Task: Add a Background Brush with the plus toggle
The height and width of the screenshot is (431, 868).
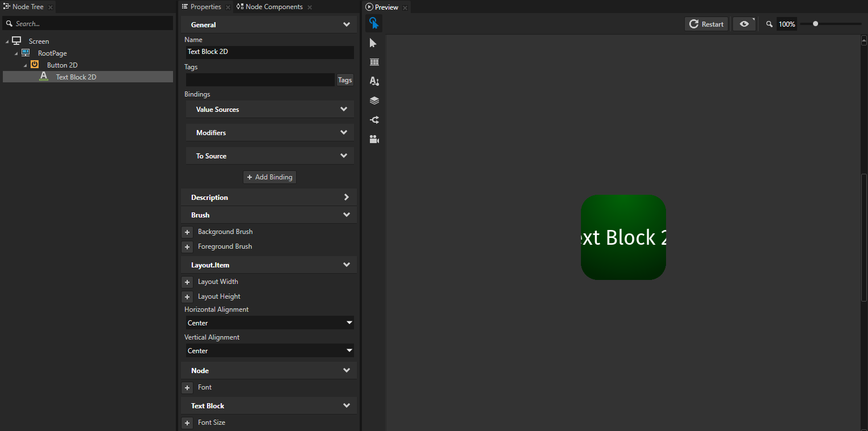Action: tap(187, 232)
